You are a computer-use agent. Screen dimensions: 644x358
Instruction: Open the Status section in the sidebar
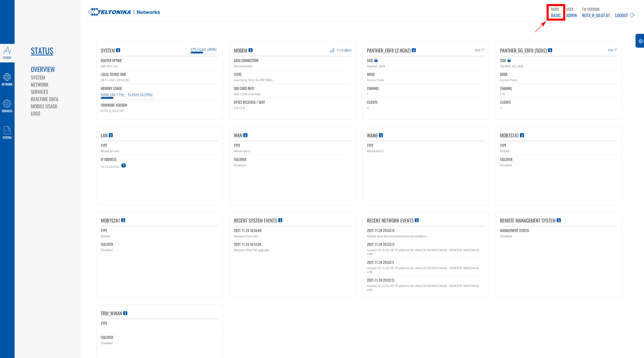7,53
